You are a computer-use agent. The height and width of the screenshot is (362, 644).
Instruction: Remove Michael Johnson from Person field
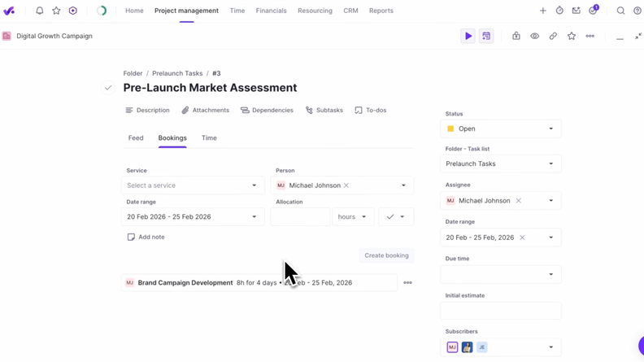[346, 185]
